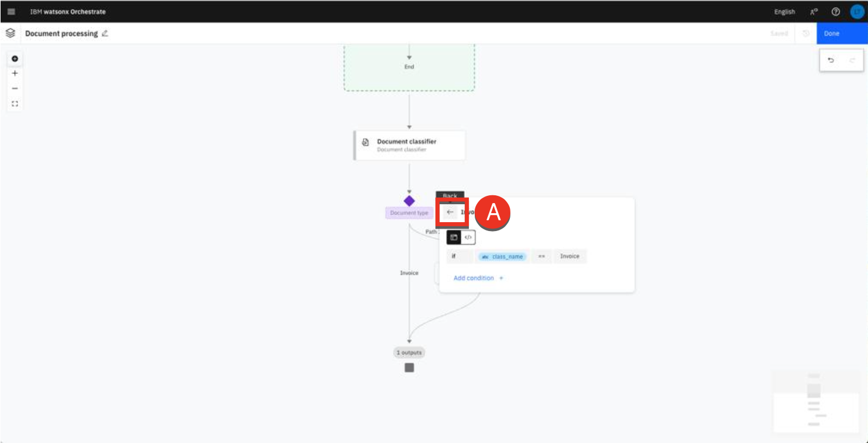Switch to code expression editor view
Viewport: 868px width, 443px height.
(468, 238)
